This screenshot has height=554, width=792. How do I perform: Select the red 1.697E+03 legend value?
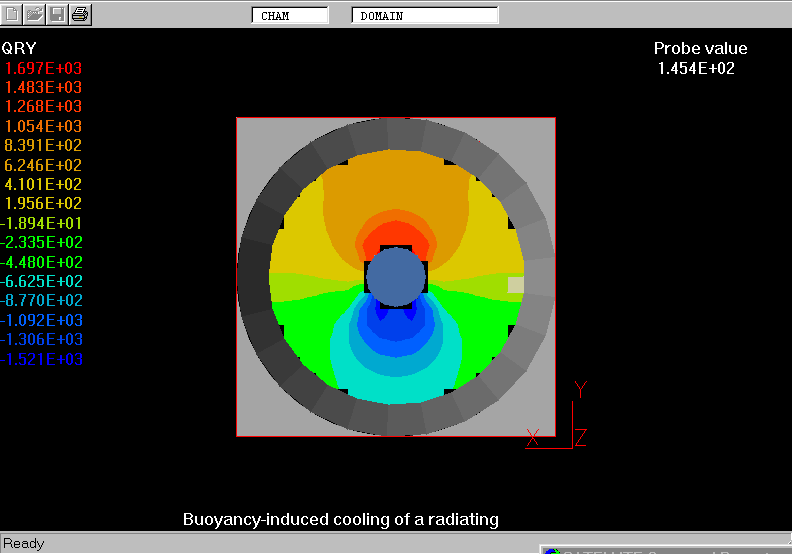(43, 68)
